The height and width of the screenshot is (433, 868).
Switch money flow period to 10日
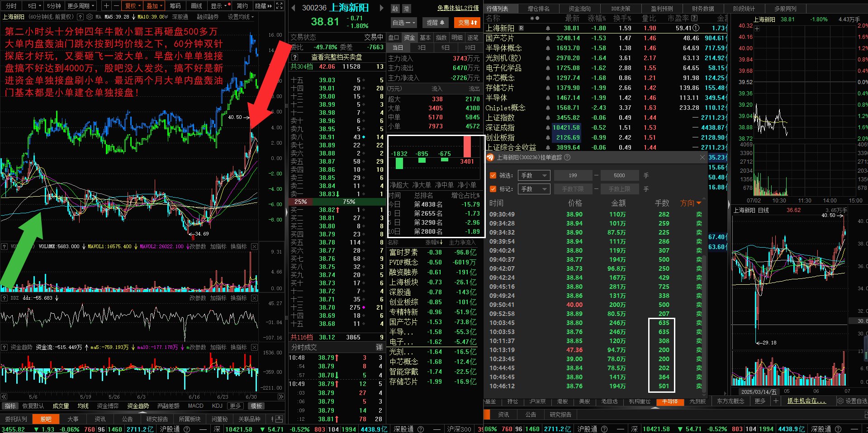pyautogui.click(x=470, y=47)
